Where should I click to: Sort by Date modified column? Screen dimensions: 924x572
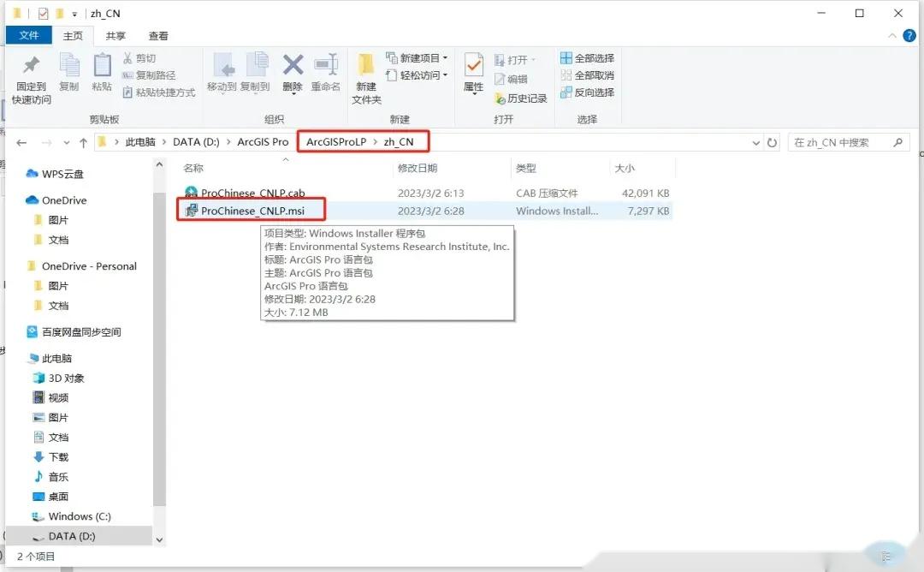[x=418, y=169]
